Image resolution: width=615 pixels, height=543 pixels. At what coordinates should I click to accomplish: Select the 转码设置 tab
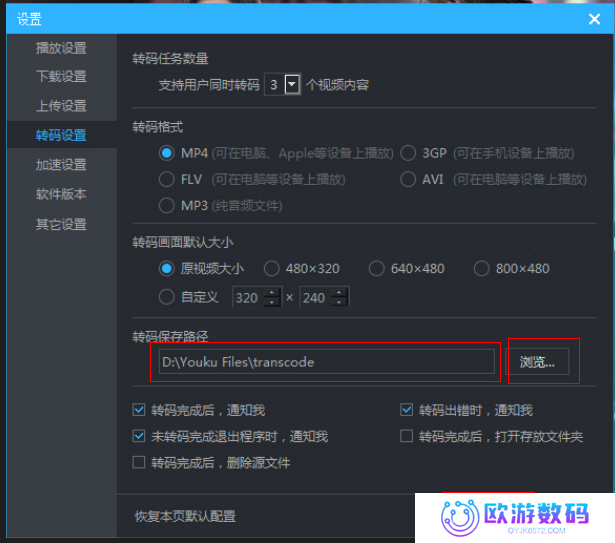tap(61, 135)
